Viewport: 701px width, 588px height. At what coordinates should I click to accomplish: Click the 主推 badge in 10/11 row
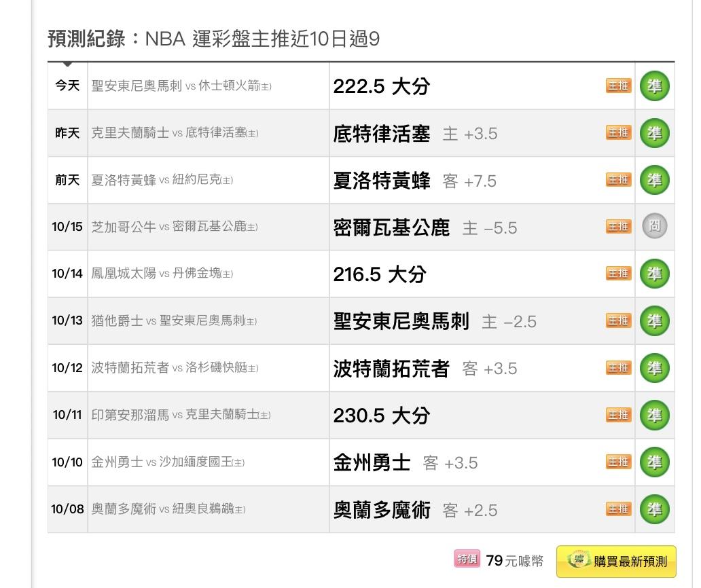(x=619, y=415)
